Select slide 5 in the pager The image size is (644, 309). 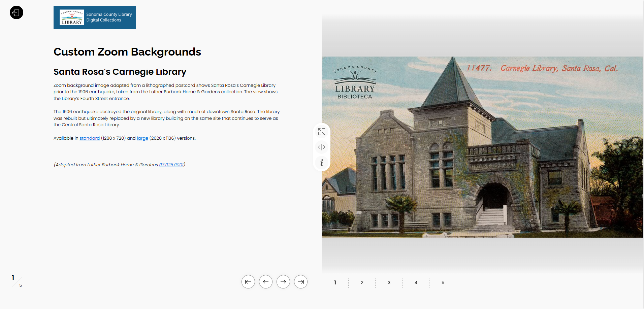pos(443,282)
